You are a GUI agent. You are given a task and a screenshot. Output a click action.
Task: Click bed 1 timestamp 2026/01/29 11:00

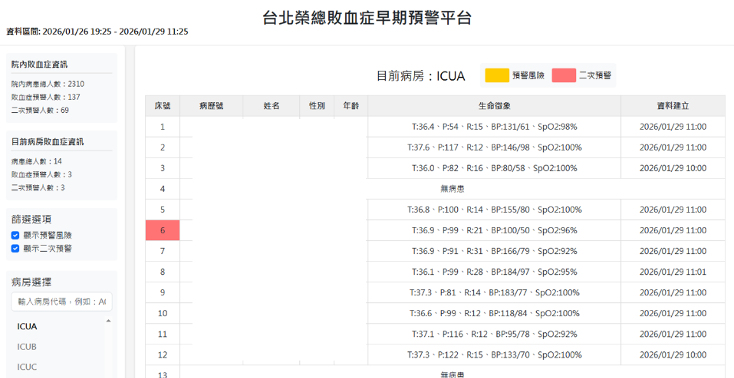click(673, 127)
